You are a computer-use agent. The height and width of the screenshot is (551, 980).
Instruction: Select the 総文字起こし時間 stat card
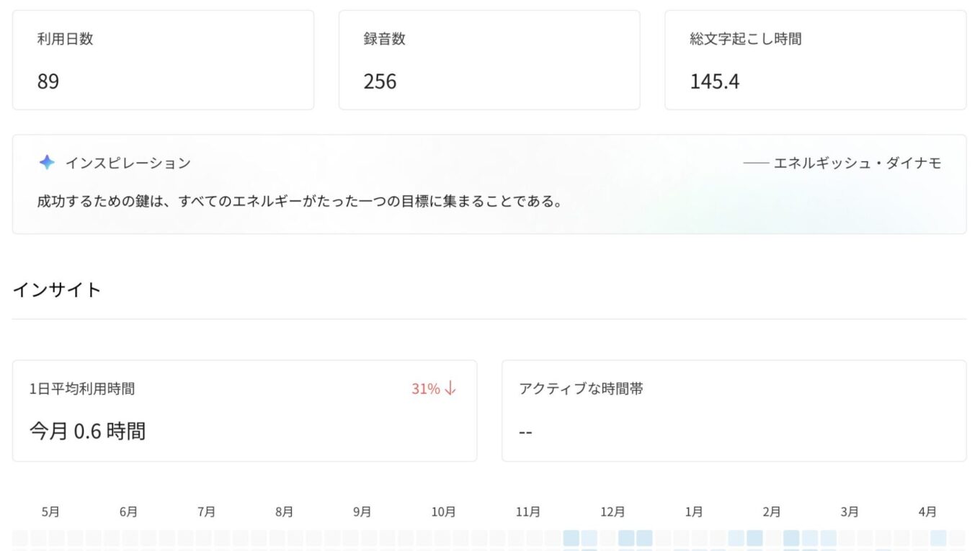pos(815,60)
